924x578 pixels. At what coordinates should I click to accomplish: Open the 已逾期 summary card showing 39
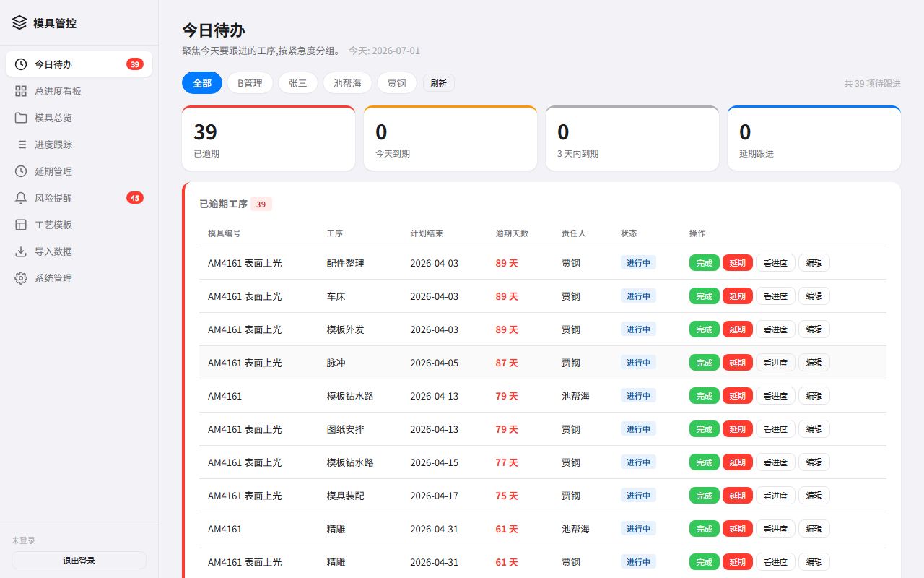click(x=269, y=138)
